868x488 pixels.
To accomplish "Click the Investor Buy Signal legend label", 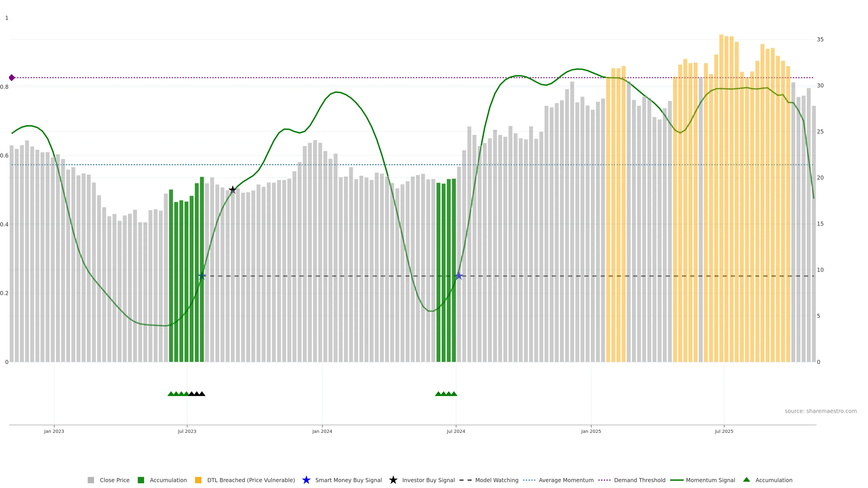I will coord(428,480).
